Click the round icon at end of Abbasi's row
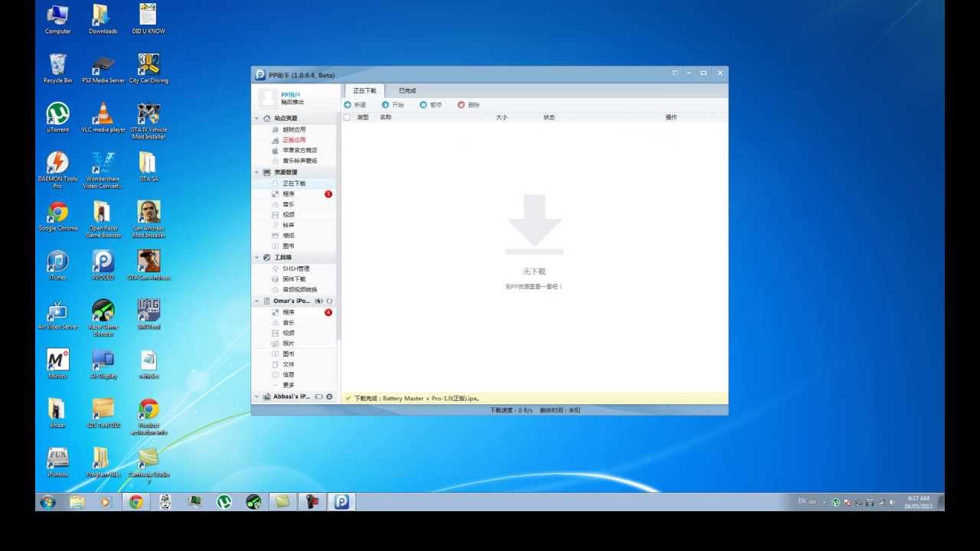This screenshot has height=551, width=980. click(329, 397)
